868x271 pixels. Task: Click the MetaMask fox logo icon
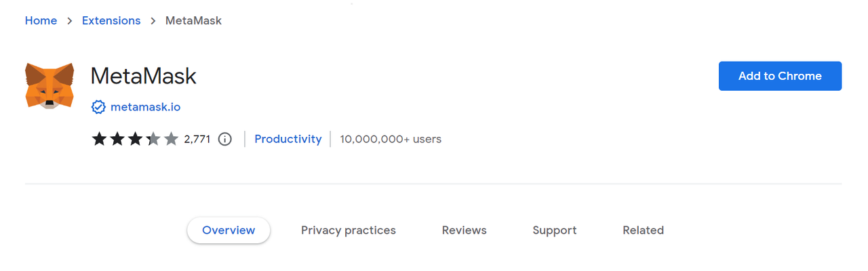50,85
